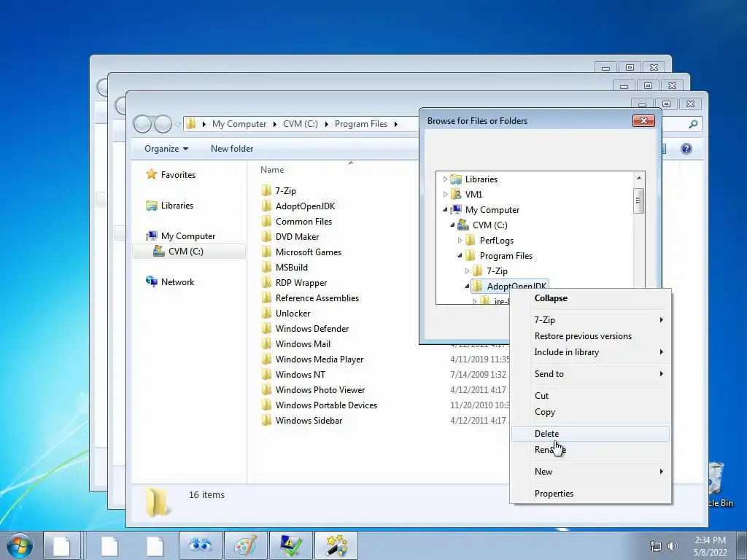Click the search magnifier in Explorer
The image size is (747, 560).
[693, 124]
